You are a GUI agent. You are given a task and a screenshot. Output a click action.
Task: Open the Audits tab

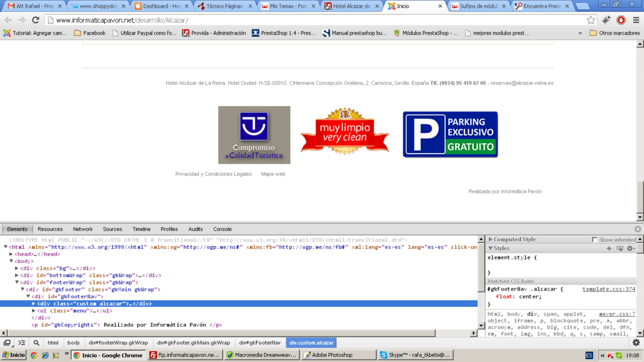196,229
